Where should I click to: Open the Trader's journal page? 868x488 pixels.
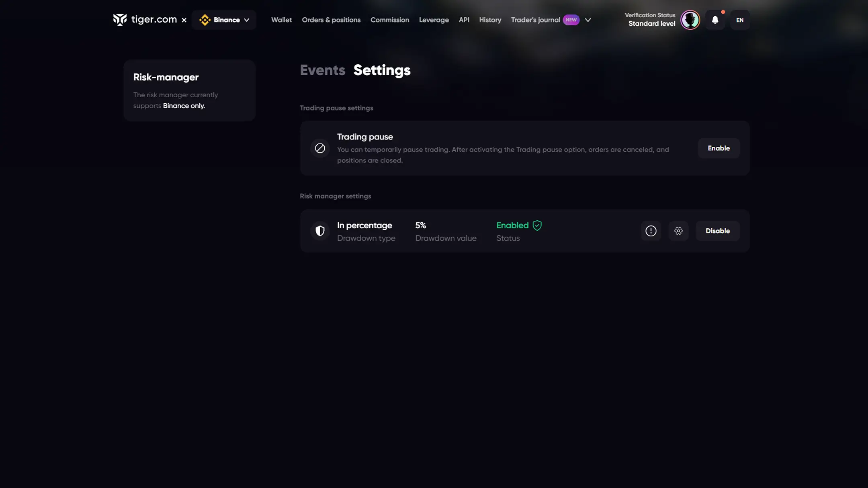click(x=535, y=20)
